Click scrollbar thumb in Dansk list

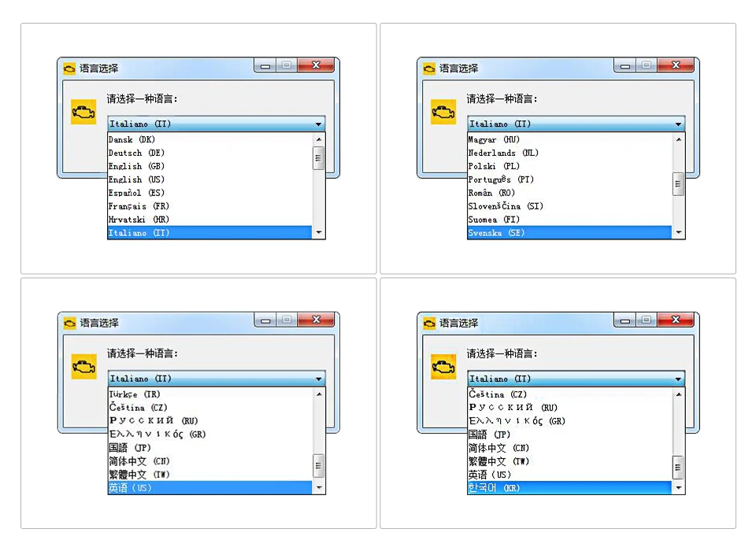click(318, 158)
